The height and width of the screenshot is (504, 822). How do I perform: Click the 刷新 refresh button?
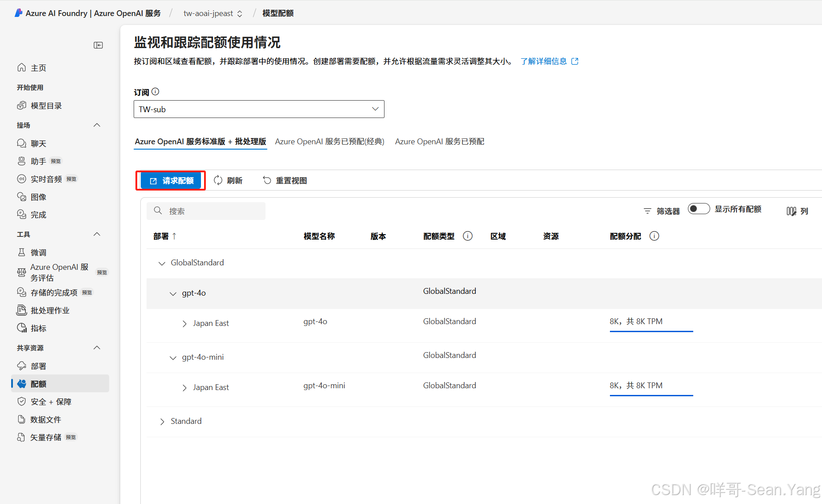[x=228, y=181]
